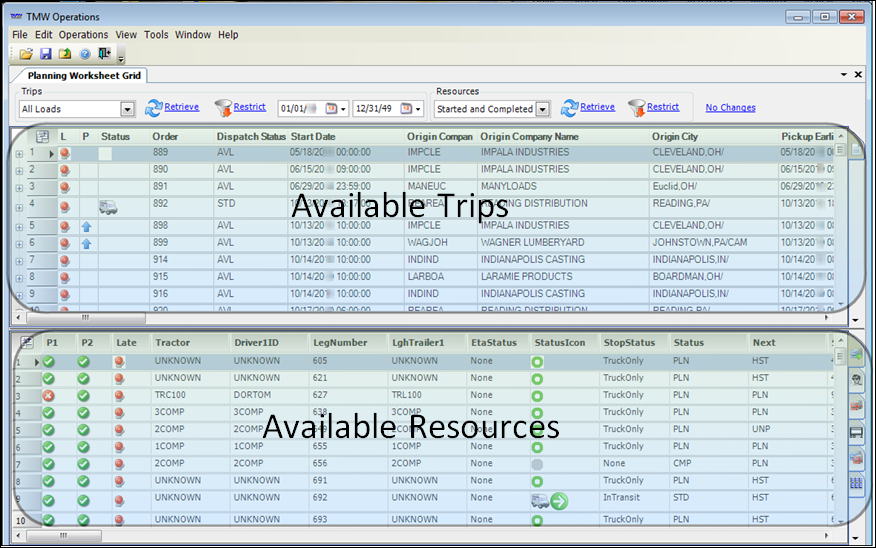
Task: Click the No Changes link
Action: pos(730,108)
